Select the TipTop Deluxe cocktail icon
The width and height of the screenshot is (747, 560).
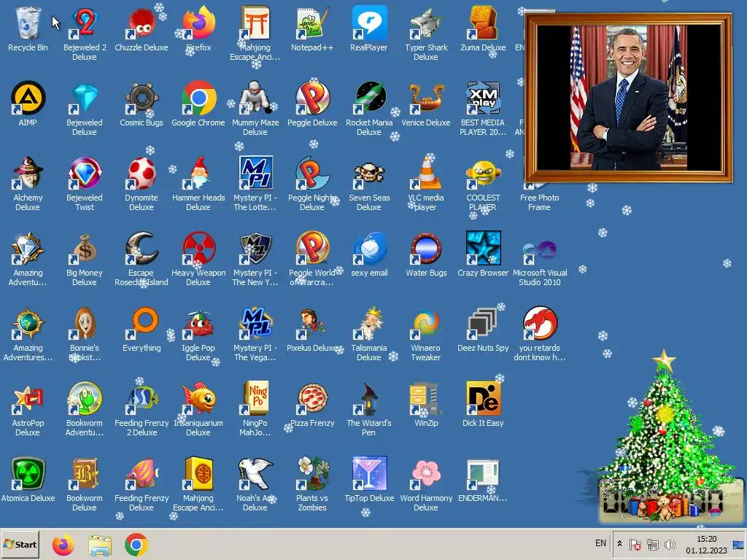(368, 473)
